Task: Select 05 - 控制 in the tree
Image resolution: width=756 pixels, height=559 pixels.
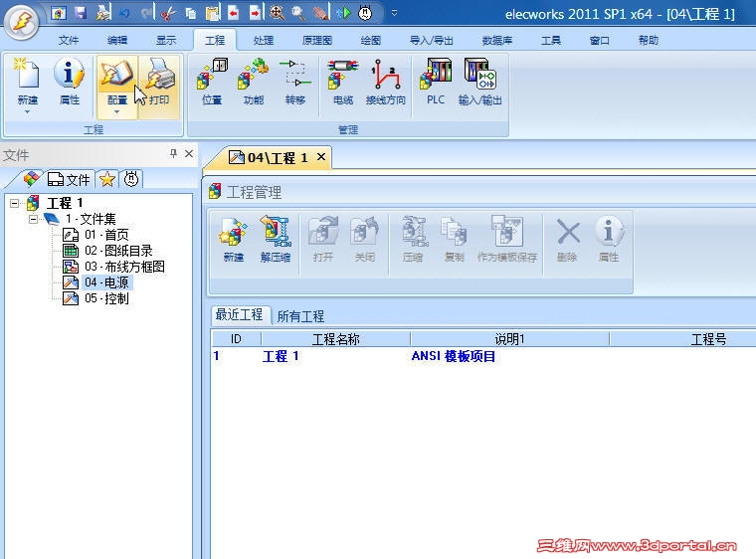Action: pyautogui.click(x=95, y=298)
